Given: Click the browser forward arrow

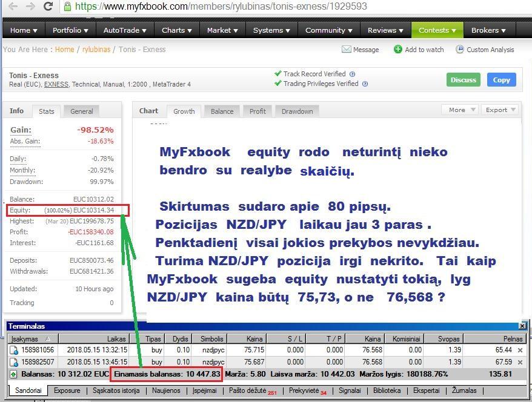Looking at the screenshot, I should click(x=30, y=6).
